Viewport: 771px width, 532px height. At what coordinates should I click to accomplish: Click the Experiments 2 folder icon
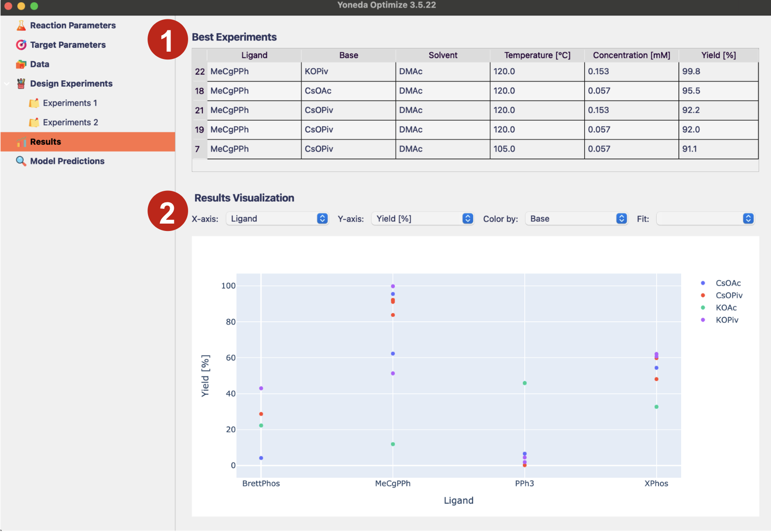coord(34,122)
